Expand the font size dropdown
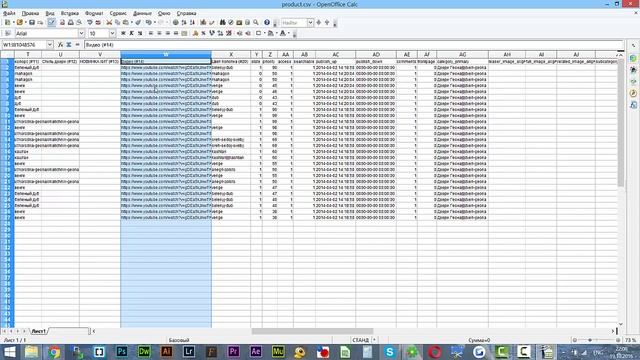The width and height of the screenshot is (640, 360). pyautogui.click(x=112, y=33)
